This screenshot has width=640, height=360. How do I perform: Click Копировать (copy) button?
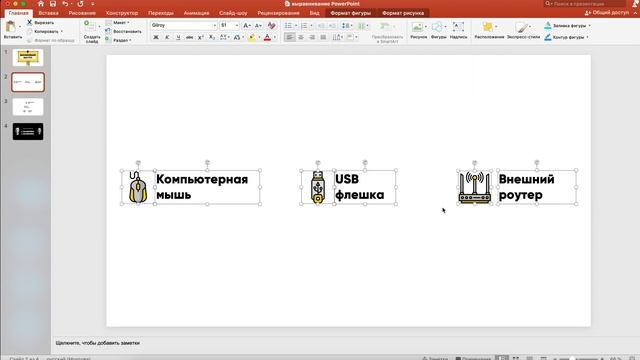[43, 31]
